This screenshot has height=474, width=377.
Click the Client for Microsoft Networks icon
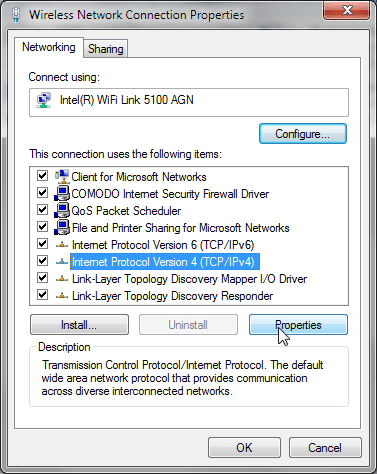pos(62,176)
